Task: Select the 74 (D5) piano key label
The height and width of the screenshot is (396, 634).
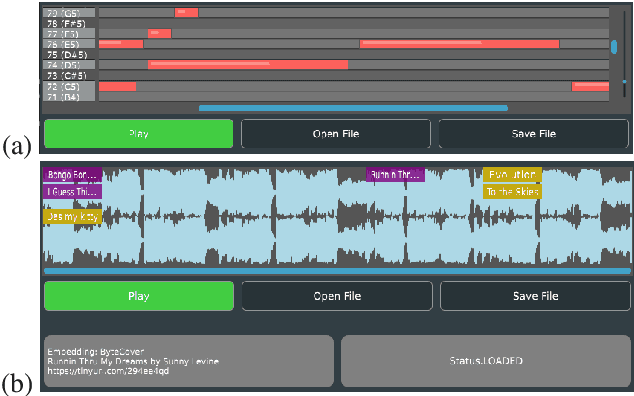Action: pos(69,65)
